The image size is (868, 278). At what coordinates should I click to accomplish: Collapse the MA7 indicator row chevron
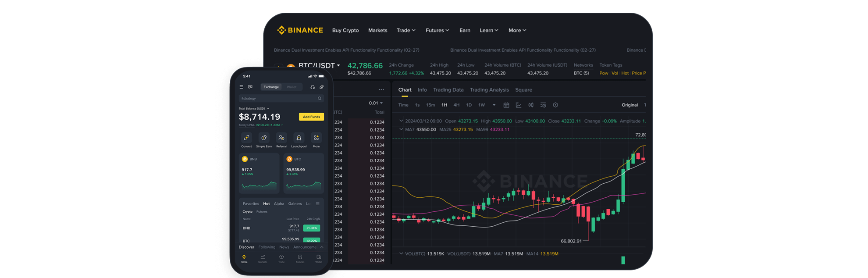tap(401, 129)
